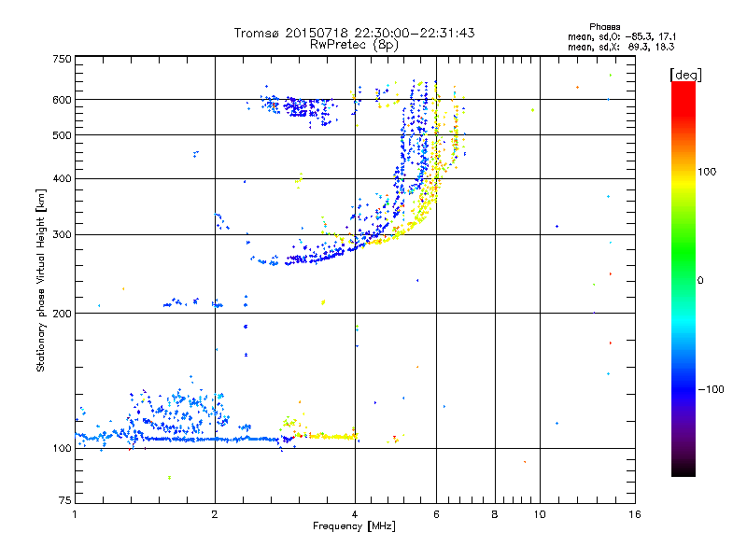Click the rainbow phase colorbar
This screenshot has width=747, height=560.
684,278
